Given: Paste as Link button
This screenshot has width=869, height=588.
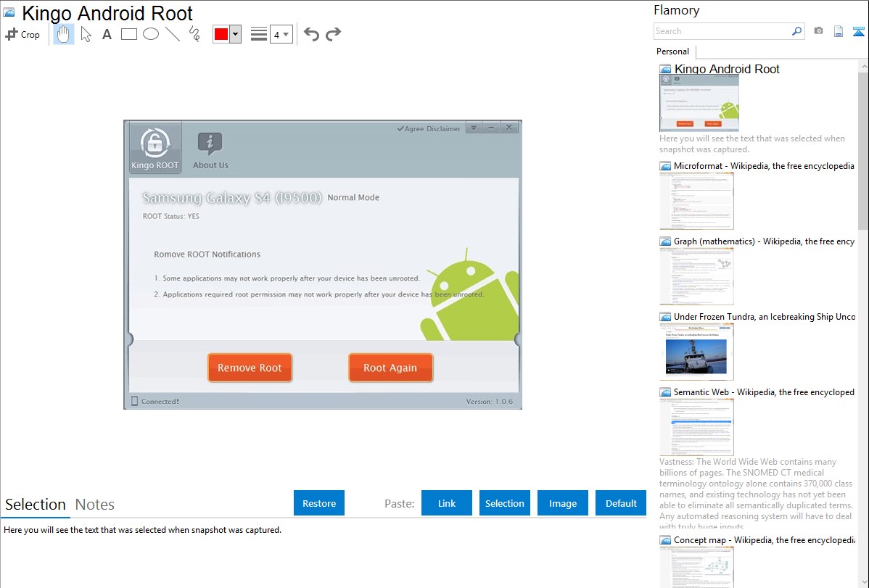Looking at the screenshot, I should (x=447, y=503).
